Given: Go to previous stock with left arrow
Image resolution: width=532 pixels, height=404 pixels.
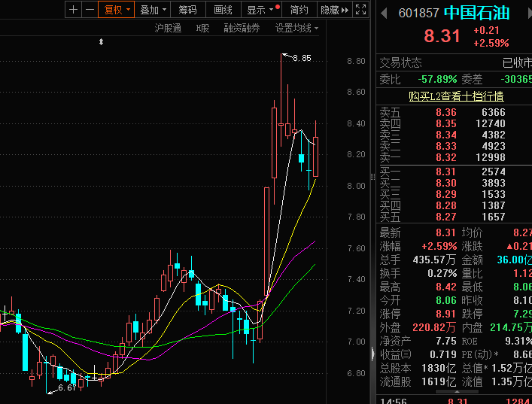Looking at the screenshot, I should [x=384, y=14].
